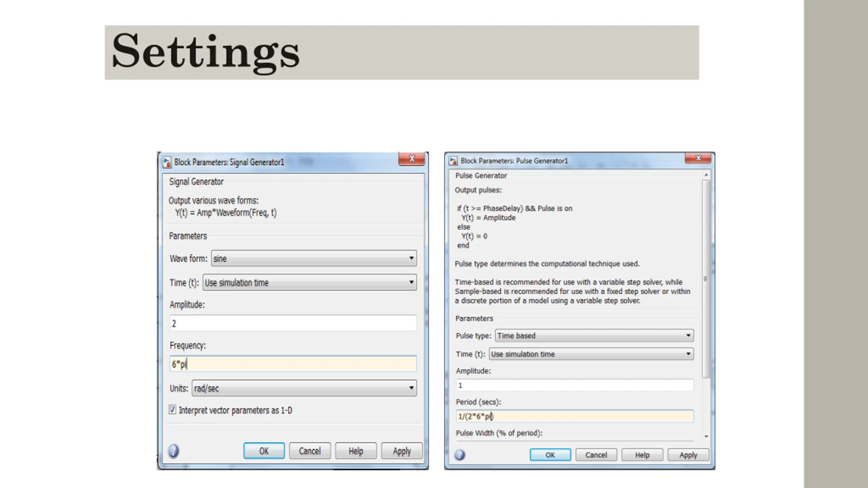Click Apply in Signal Generator1 dialog
Viewport: 868px width, 488px height.
pos(402,451)
